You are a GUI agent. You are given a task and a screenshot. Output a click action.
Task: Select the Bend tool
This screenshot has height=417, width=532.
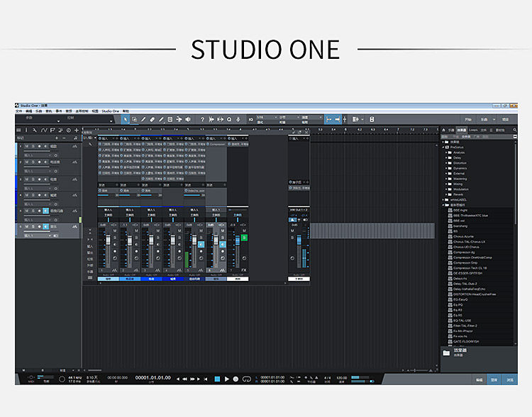(179, 119)
